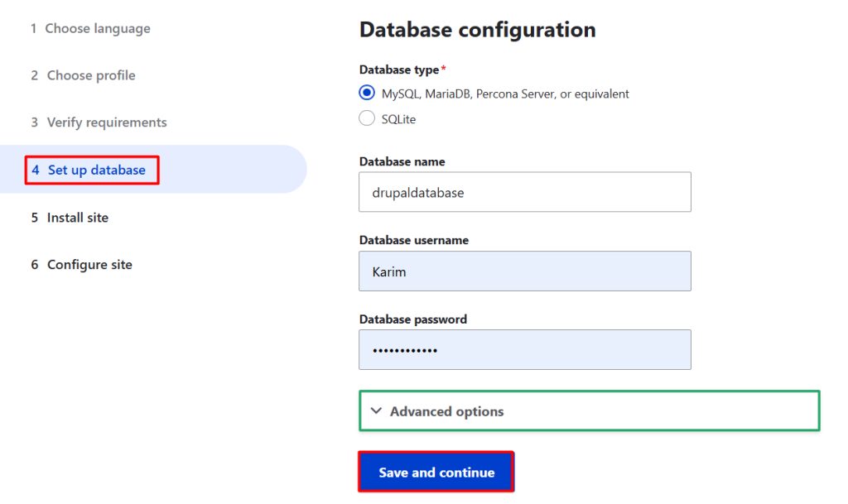
Task: Select the SQLite database type
Action: (x=367, y=118)
